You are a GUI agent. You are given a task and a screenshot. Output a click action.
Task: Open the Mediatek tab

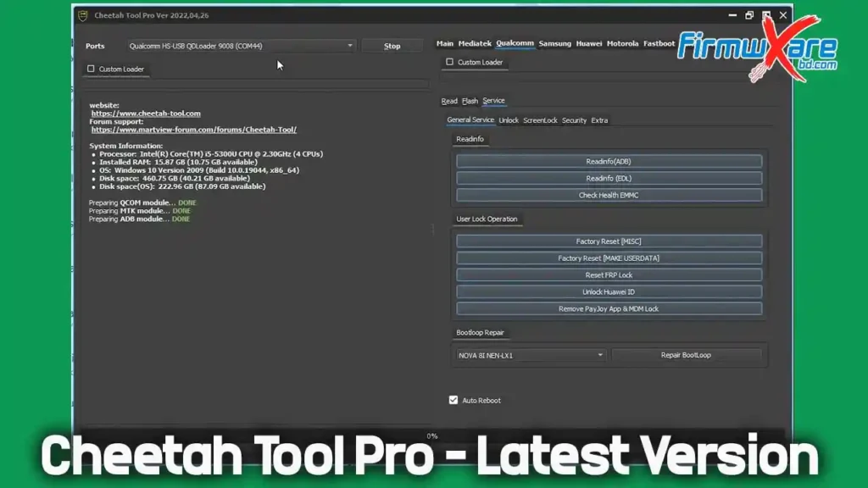click(476, 42)
